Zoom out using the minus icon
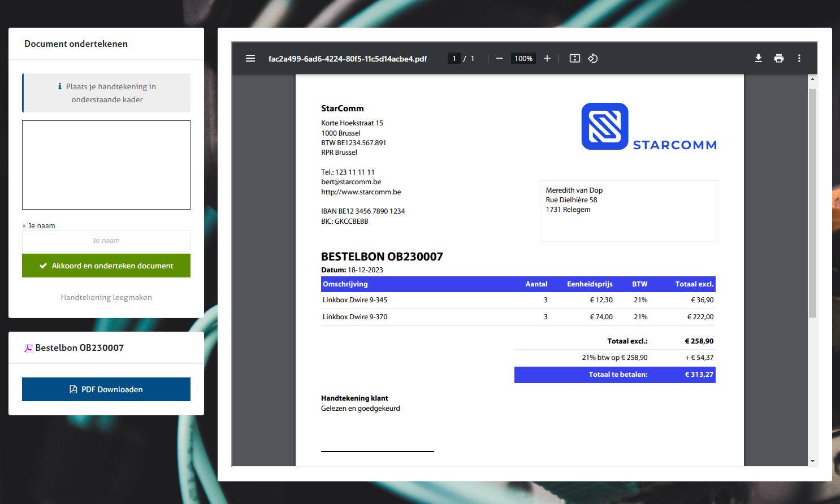Screen dimensions: 840x504 (500, 58)
